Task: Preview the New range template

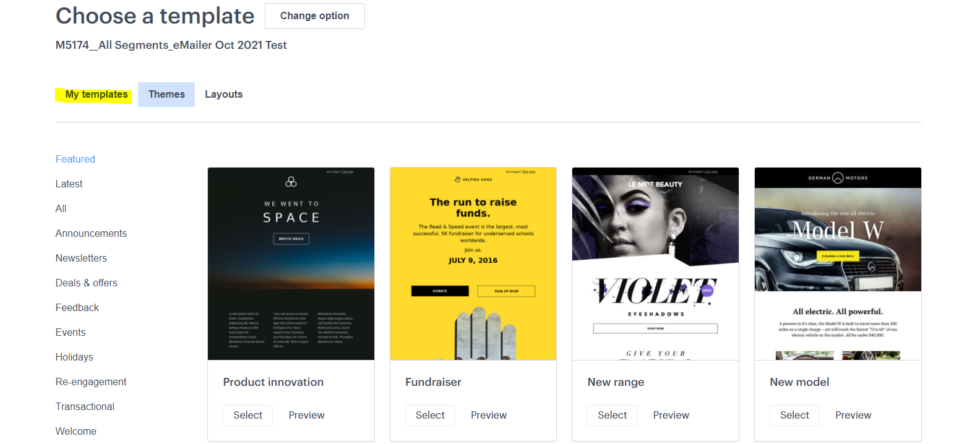Action: [671, 416]
